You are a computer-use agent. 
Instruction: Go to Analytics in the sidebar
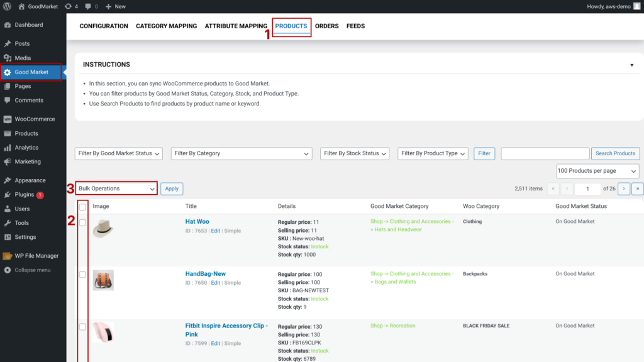(x=26, y=148)
